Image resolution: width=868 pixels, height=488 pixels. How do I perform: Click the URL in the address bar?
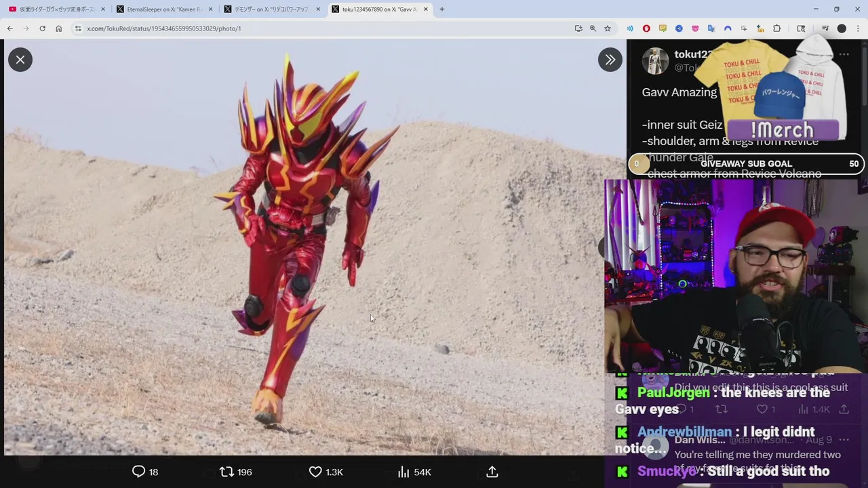163,28
